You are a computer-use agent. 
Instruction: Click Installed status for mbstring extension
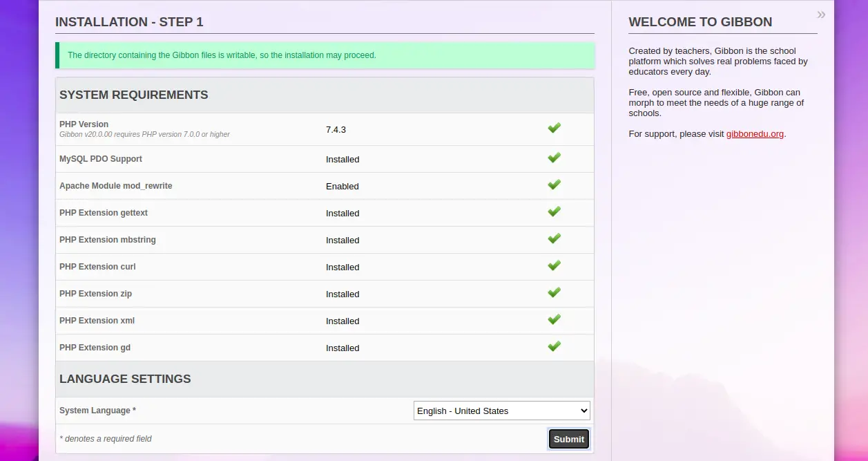click(x=343, y=241)
